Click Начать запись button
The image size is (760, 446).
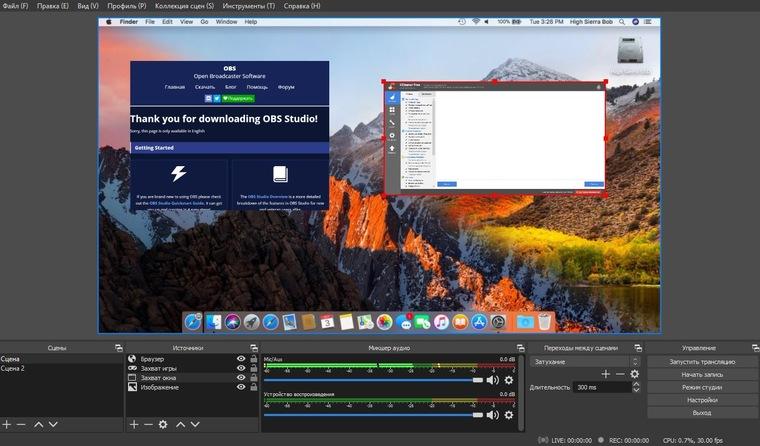point(702,375)
